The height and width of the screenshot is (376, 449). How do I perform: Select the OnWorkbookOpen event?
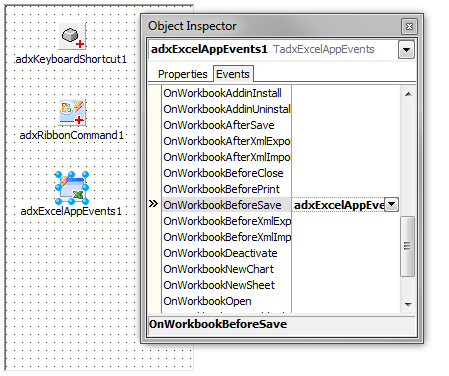207,301
